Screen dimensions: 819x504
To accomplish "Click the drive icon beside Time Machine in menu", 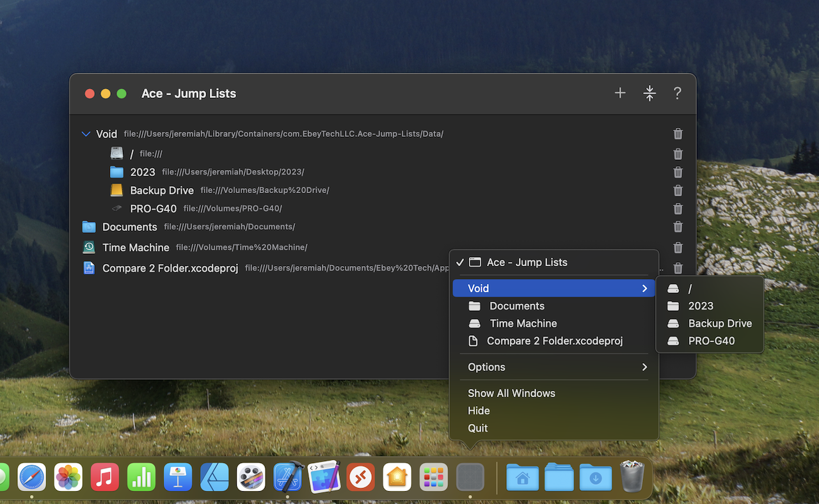I will [x=474, y=324].
